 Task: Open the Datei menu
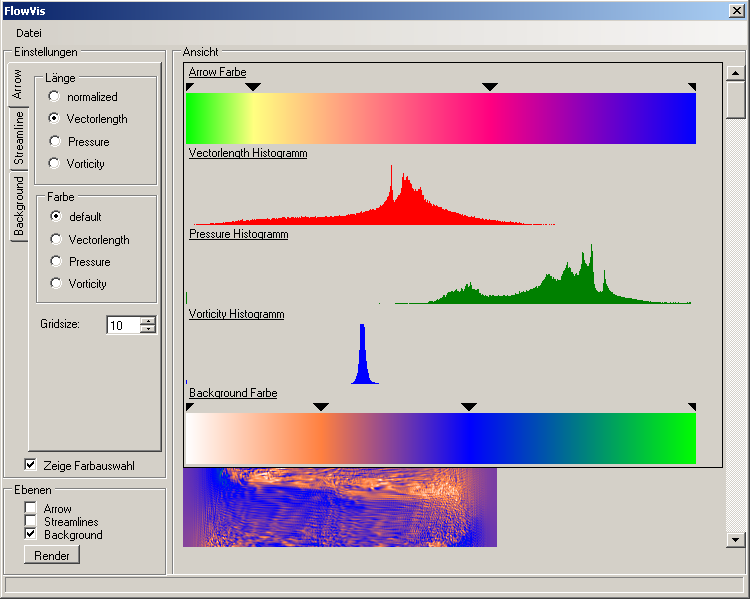pyautogui.click(x=29, y=33)
